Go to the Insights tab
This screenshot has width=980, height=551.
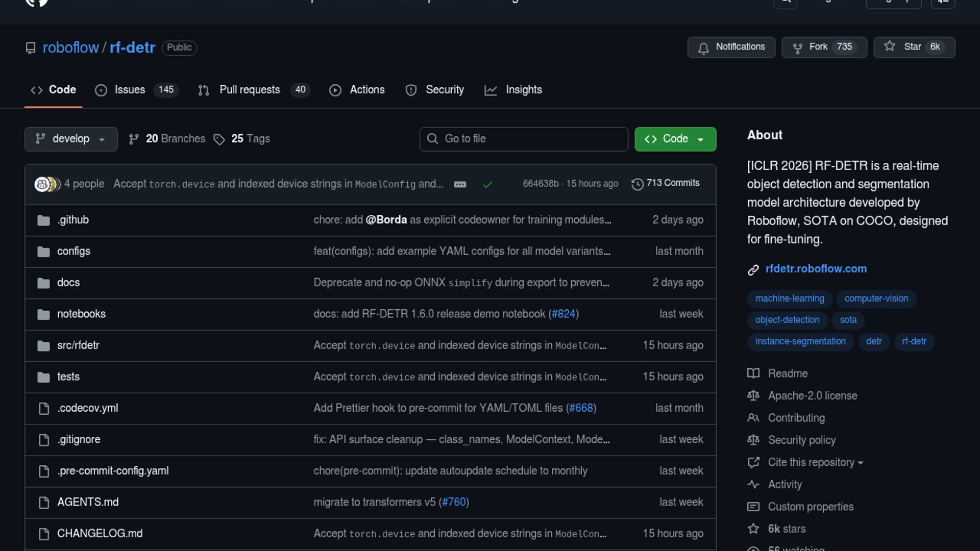(x=523, y=90)
